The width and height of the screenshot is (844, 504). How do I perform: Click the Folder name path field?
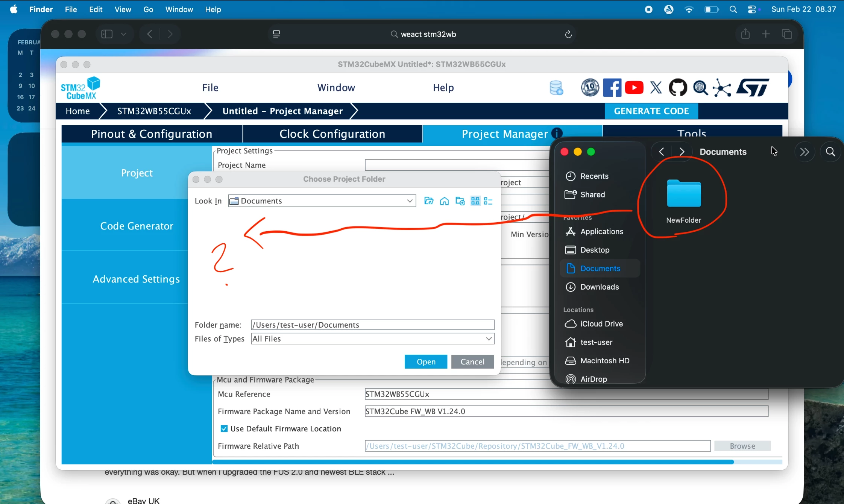pyautogui.click(x=373, y=325)
